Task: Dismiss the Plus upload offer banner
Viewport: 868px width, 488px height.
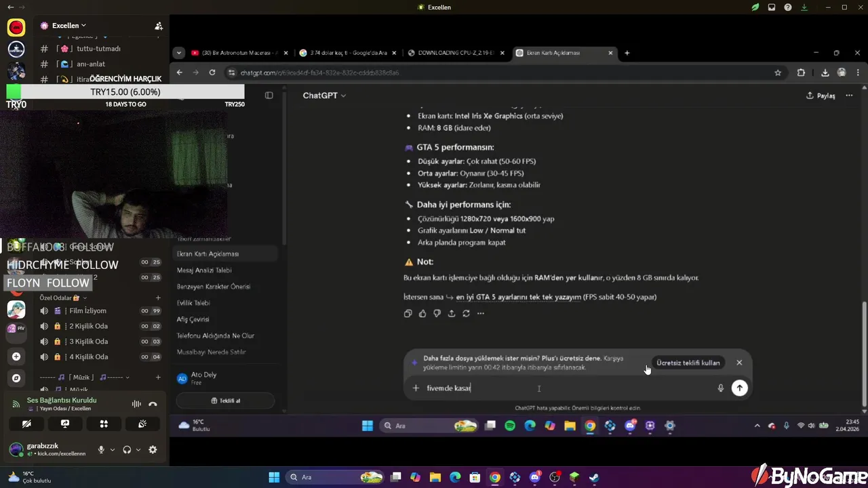Action: coord(739,363)
